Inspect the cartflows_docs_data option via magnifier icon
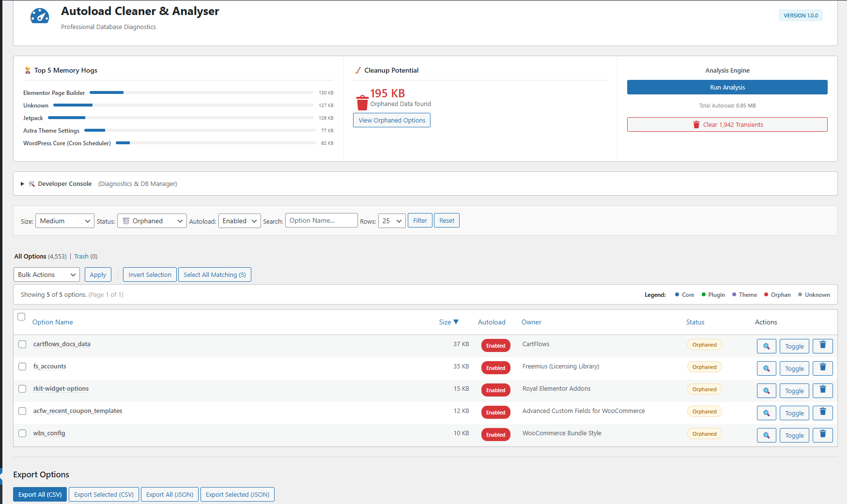 pyautogui.click(x=766, y=346)
